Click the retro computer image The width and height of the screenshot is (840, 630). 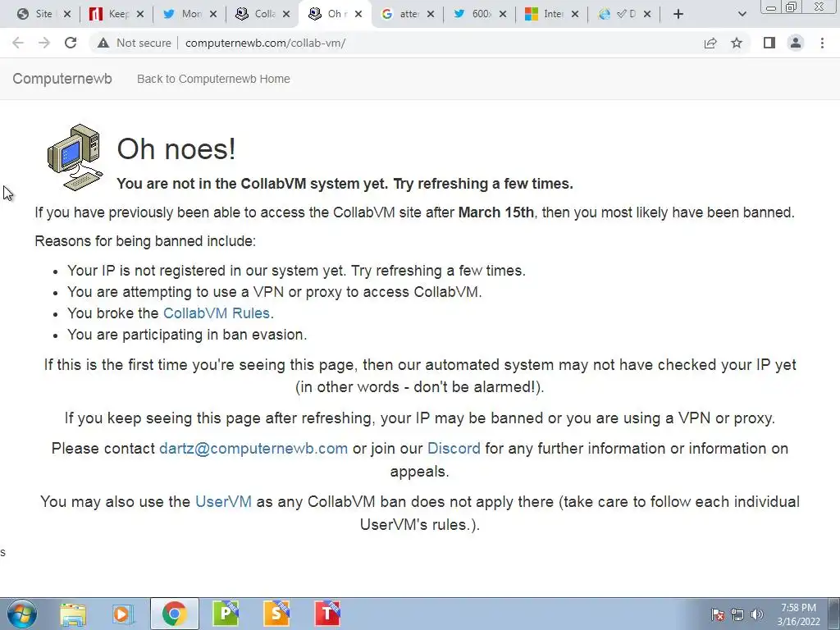coord(75,157)
